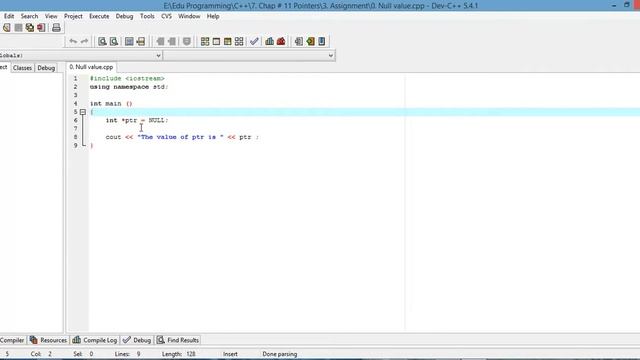Click line number 9 in gutter
640x360 pixels.
pyautogui.click(x=76, y=145)
